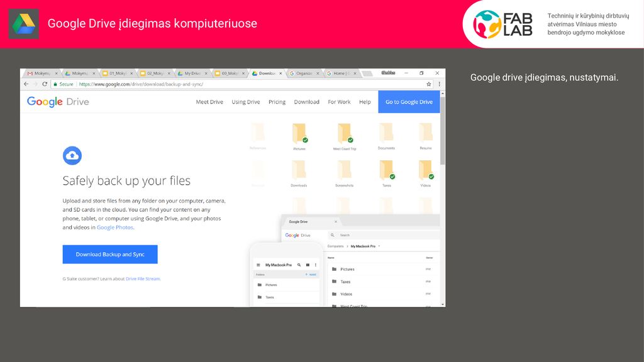Screen dimensions: 644x362
Task: Click the Google Drive triangle icon on the slide header
Action: 23,24
